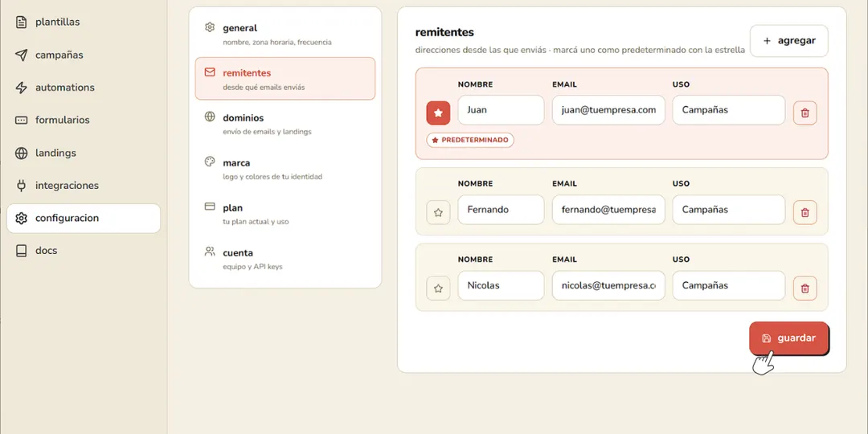This screenshot has width=868, height=434.
Task: Select the configuracion sidebar item
Action: [84, 218]
